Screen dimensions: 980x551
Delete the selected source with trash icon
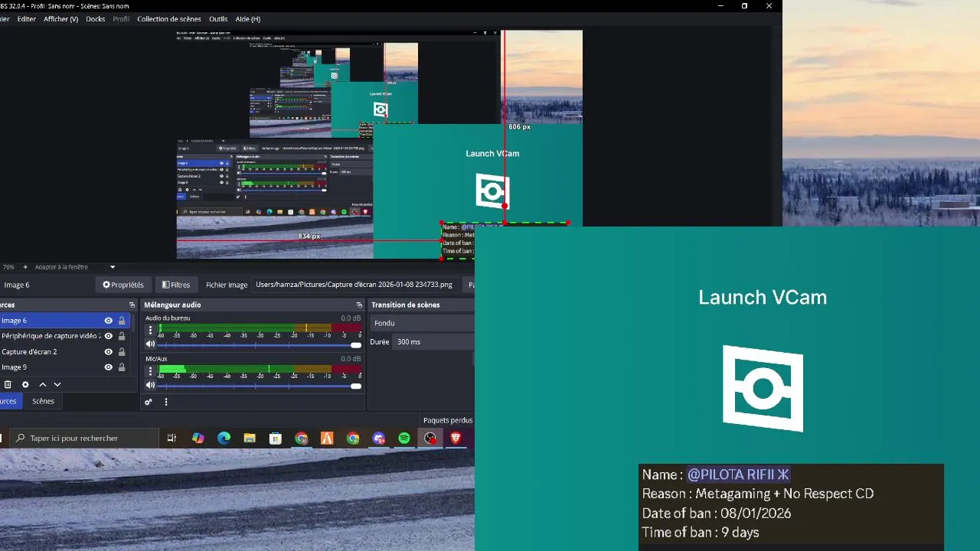click(8, 385)
